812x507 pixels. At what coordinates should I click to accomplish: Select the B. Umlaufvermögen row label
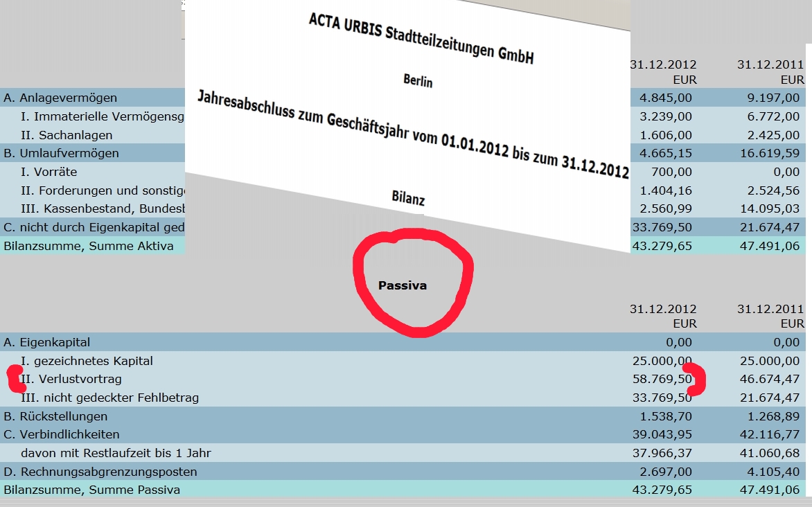[62, 153]
